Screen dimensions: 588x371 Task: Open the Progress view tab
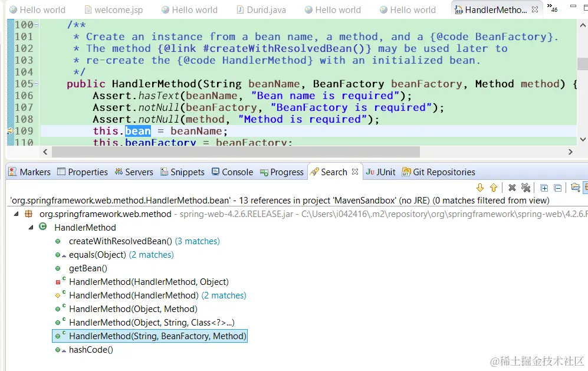[282, 172]
